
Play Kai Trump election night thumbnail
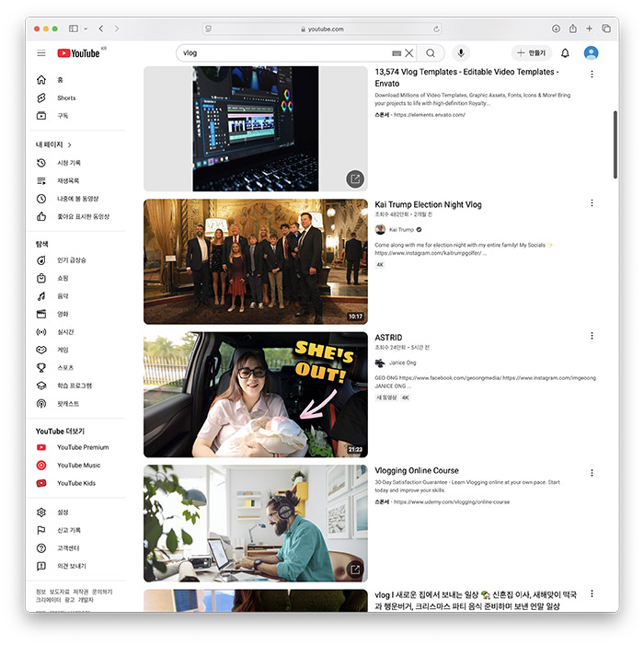[256, 261]
